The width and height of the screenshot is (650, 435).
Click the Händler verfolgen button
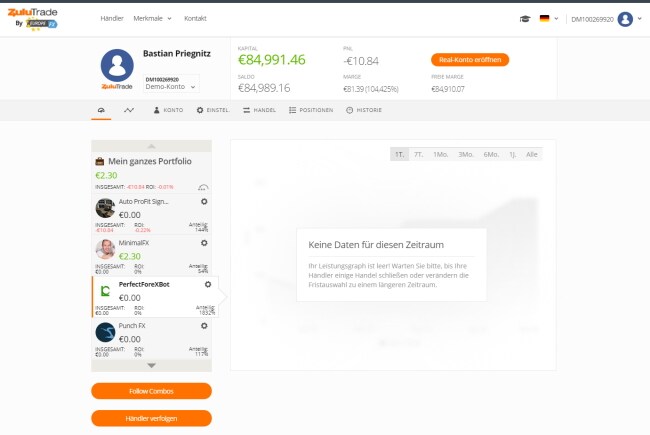[x=151, y=418]
